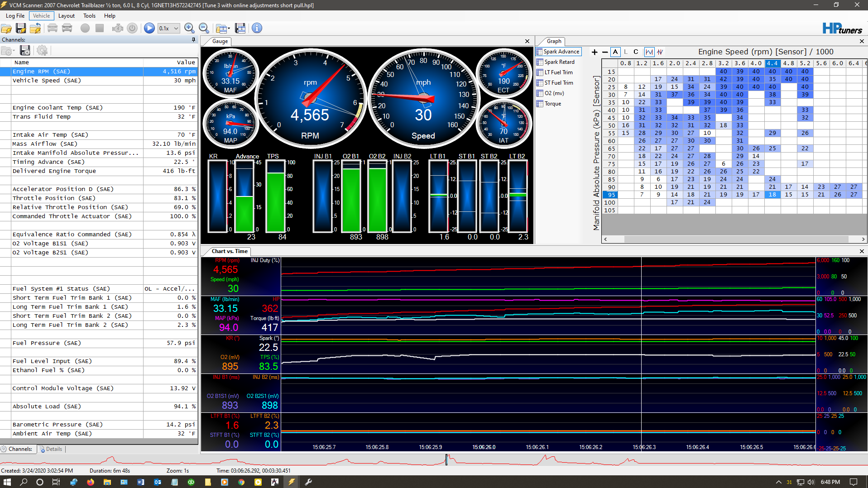Select the LT Fuel Trim graph
The image size is (868, 488).
click(555, 72)
